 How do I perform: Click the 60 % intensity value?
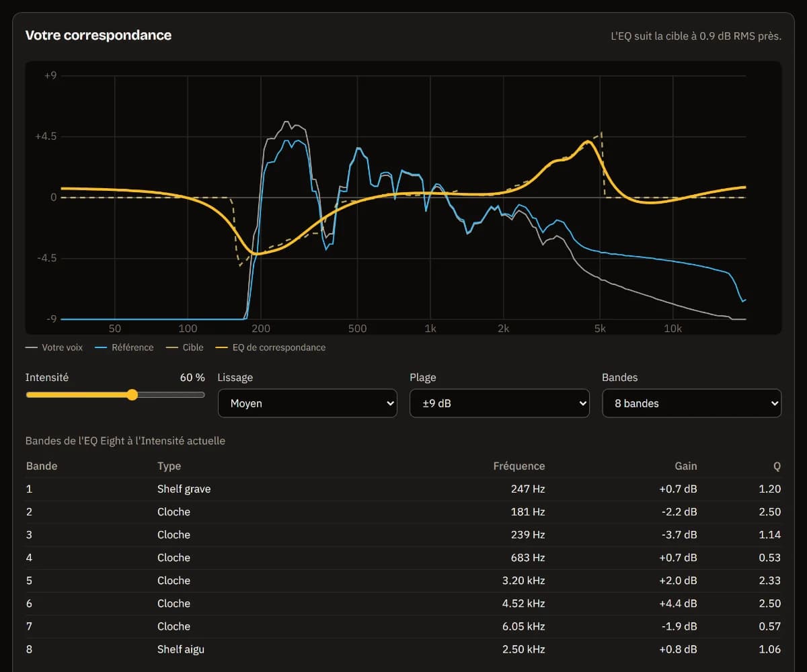coord(192,378)
